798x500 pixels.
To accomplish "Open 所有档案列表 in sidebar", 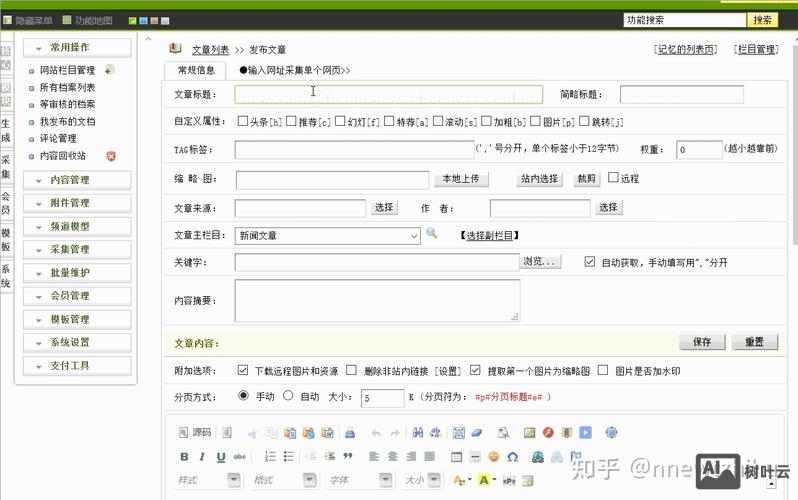I will click(67, 88).
